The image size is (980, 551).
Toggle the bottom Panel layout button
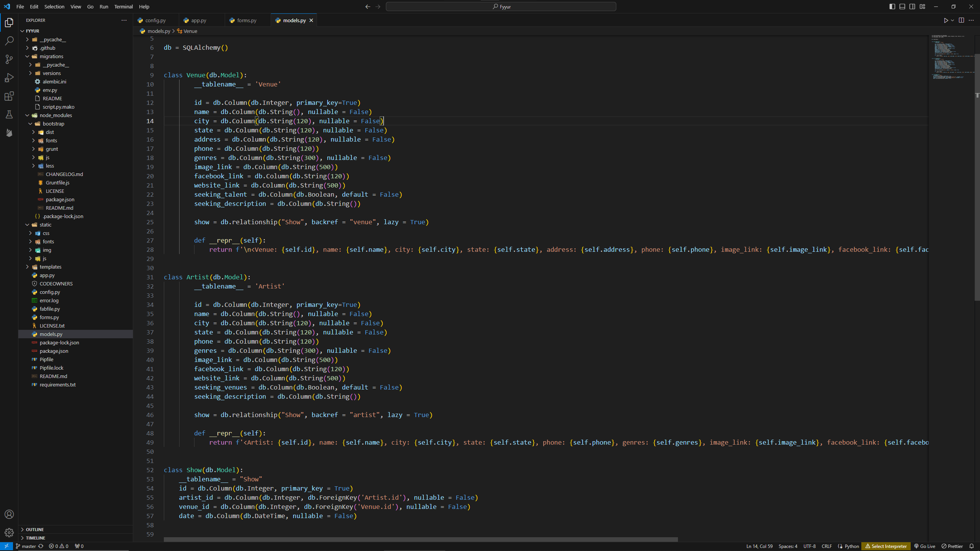click(x=902, y=7)
